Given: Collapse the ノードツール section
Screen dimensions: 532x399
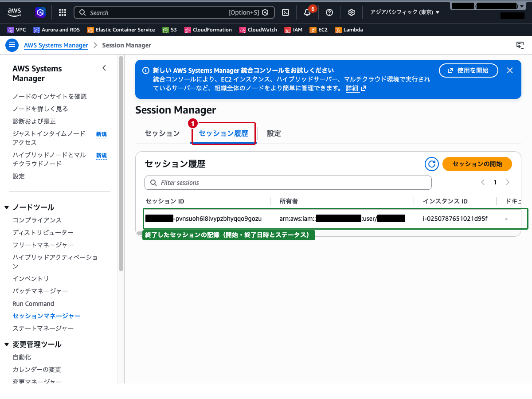Looking at the screenshot, I should [7, 207].
